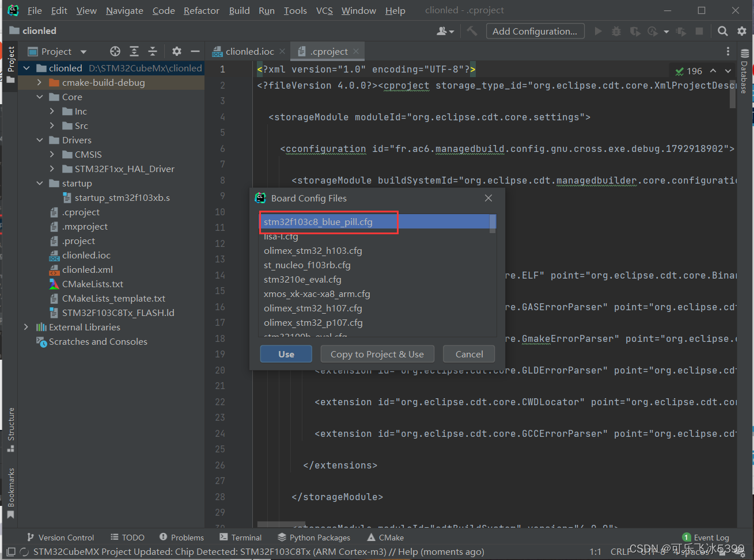Collapse the startup folder
Viewport: 754px width, 560px height.
click(39, 183)
